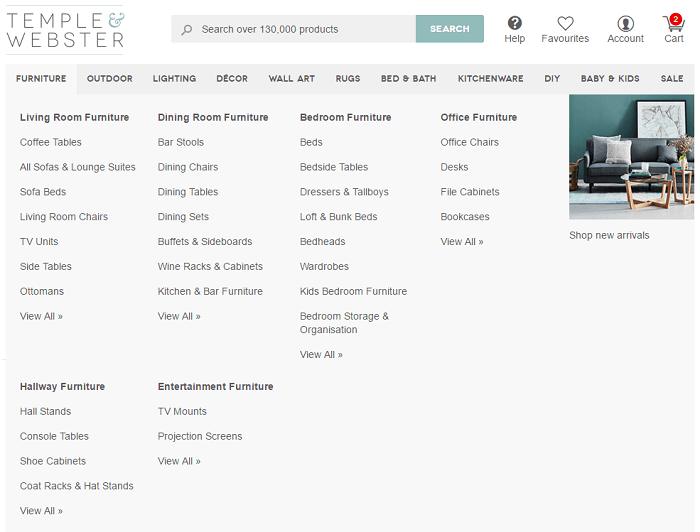Select Bedside Tables under Bedroom Furniture
Image resolution: width=700 pixels, height=532 pixels.
(334, 167)
